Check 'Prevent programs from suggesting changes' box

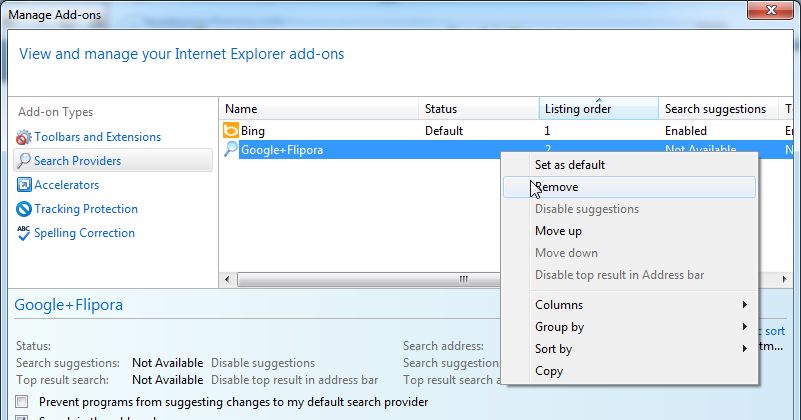tap(22, 402)
